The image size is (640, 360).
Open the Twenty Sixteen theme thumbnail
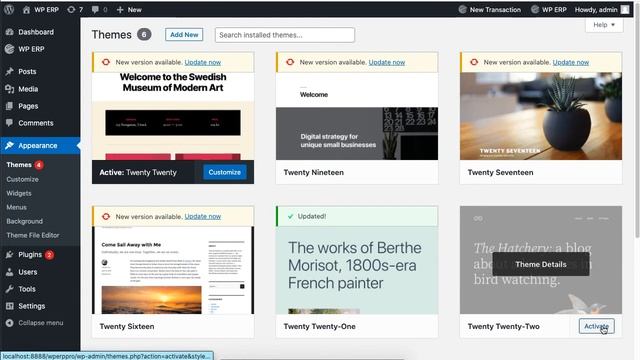(173, 270)
